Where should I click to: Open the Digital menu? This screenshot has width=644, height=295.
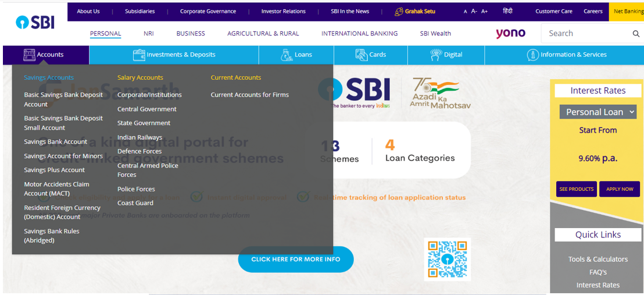pyautogui.click(x=446, y=55)
